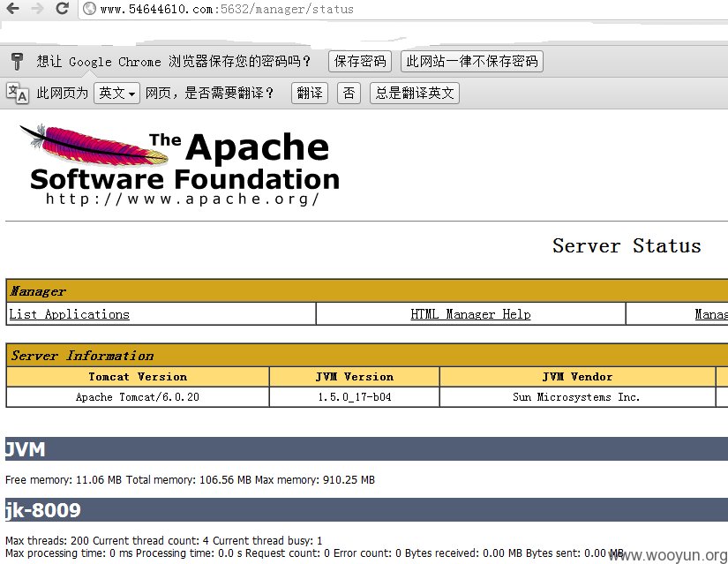This screenshot has width=728, height=564.
Task: Open the List Applications link
Action: [x=69, y=314]
